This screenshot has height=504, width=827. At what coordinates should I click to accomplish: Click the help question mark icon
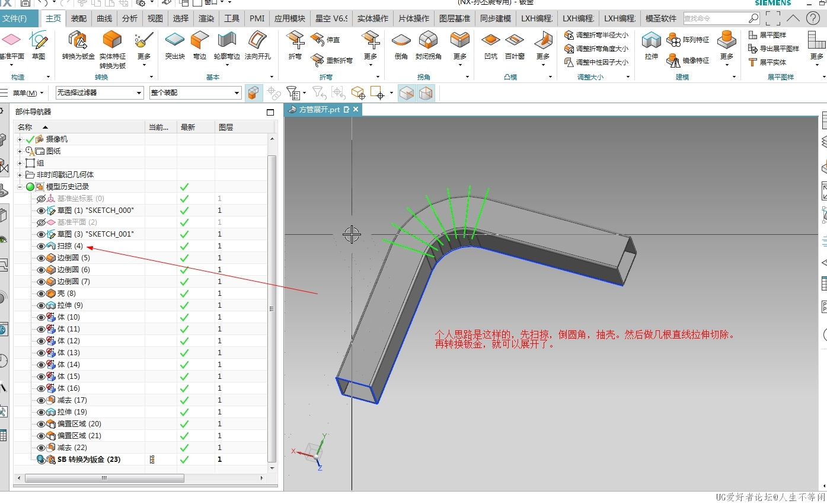813,18
